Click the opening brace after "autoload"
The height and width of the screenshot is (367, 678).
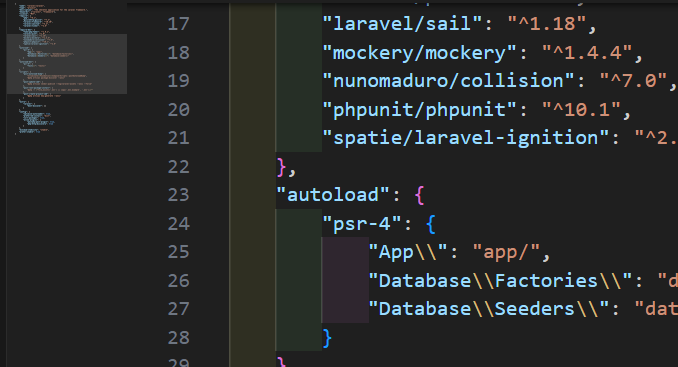click(419, 195)
